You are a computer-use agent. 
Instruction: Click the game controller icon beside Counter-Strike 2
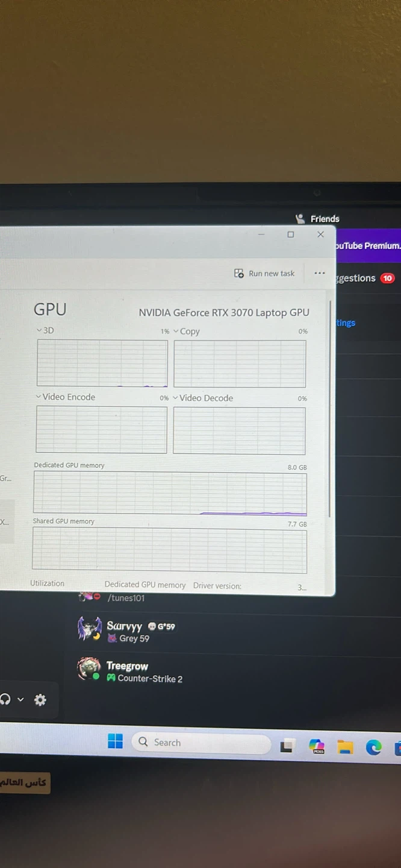[111, 678]
